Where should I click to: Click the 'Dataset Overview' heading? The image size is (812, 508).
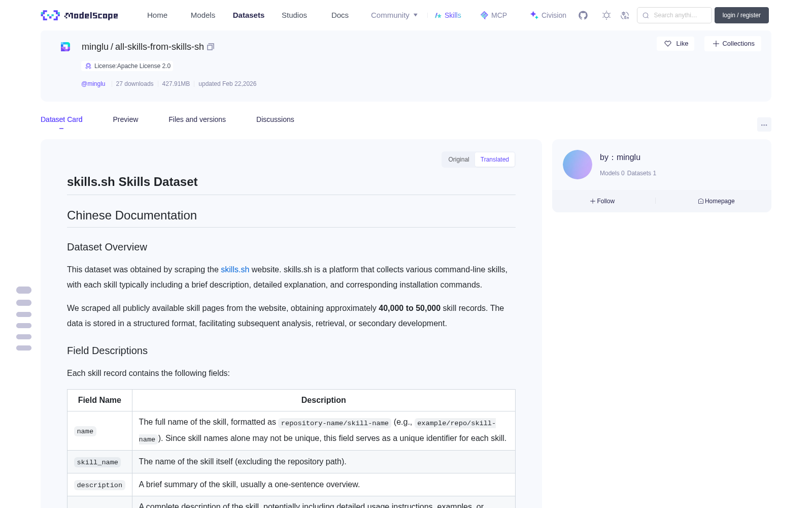[x=107, y=247]
